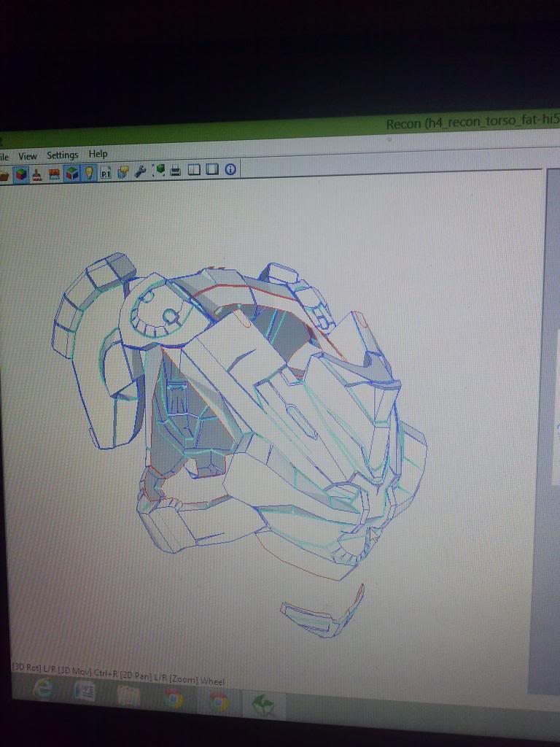The image size is (560, 747).
Task: Click the green cube fit-view icon
Action: pos(158,170)
